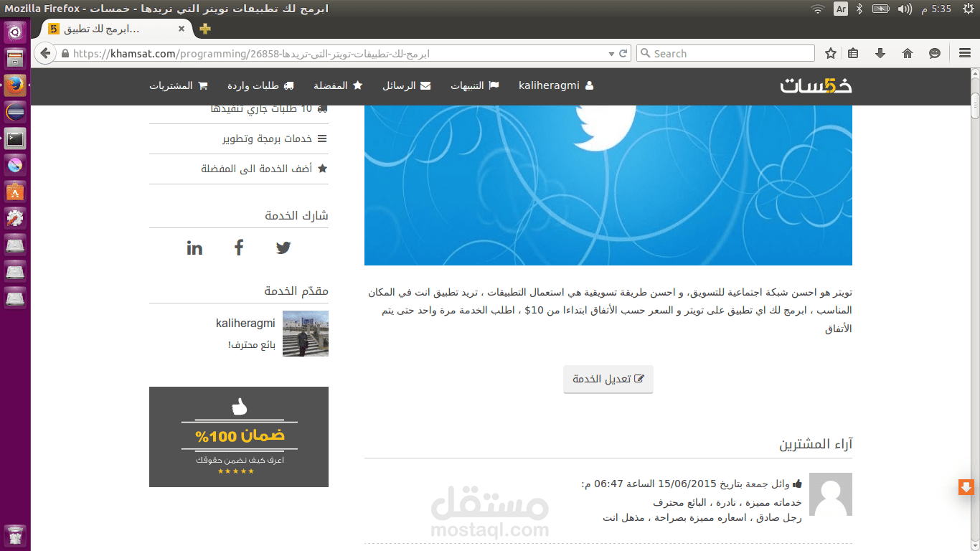The image size is (980, 551).
Task: Go to the Firefox home icon
Action: point(908,53)
